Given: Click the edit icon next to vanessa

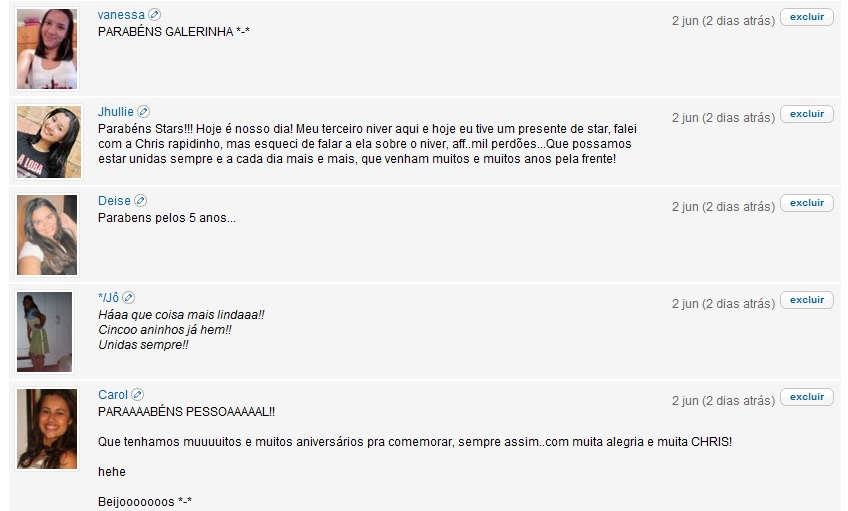Looking at the screenshot, I should point(155,15).
